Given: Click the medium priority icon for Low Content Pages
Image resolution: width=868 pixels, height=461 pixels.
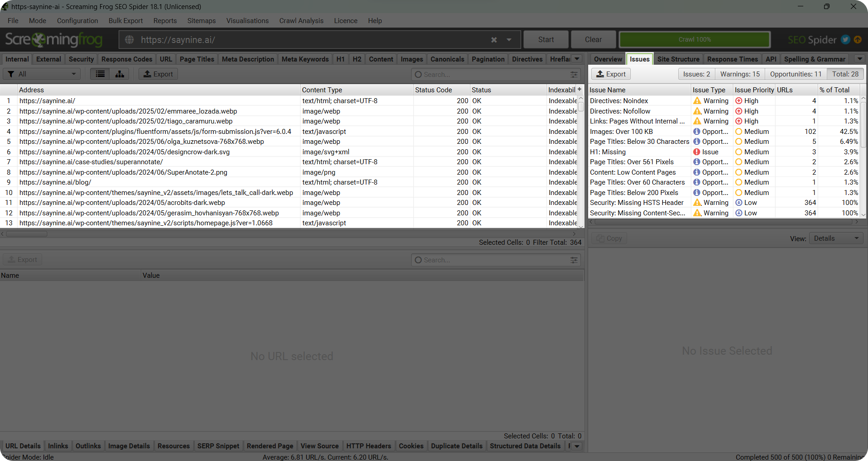Looking at the screenshot, I should tap(739, 172).
